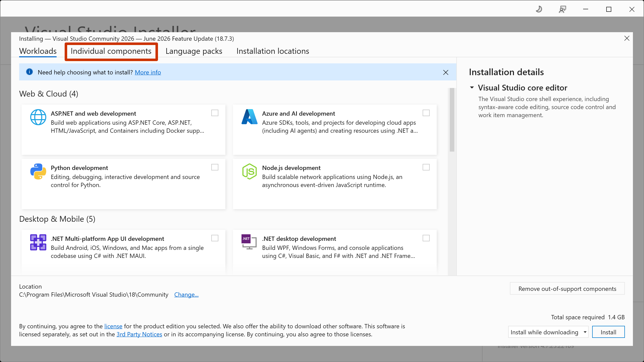Open the send feedback icon
The height and width of the screenshot is (362, 644).
[x=562, y=9]
